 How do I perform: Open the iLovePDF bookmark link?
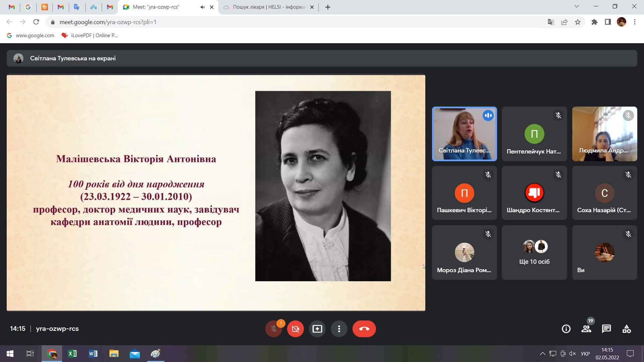click(x=90, y=36)
